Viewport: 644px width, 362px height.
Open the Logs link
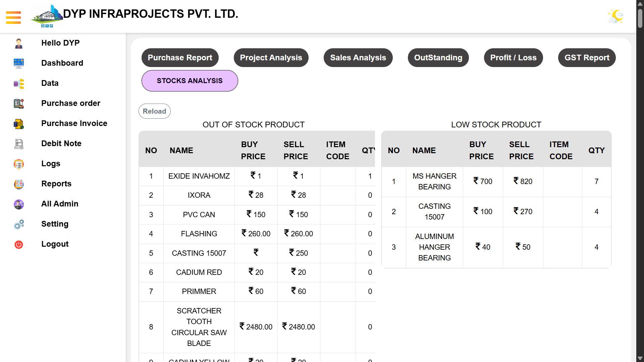[x=51, y=164]
